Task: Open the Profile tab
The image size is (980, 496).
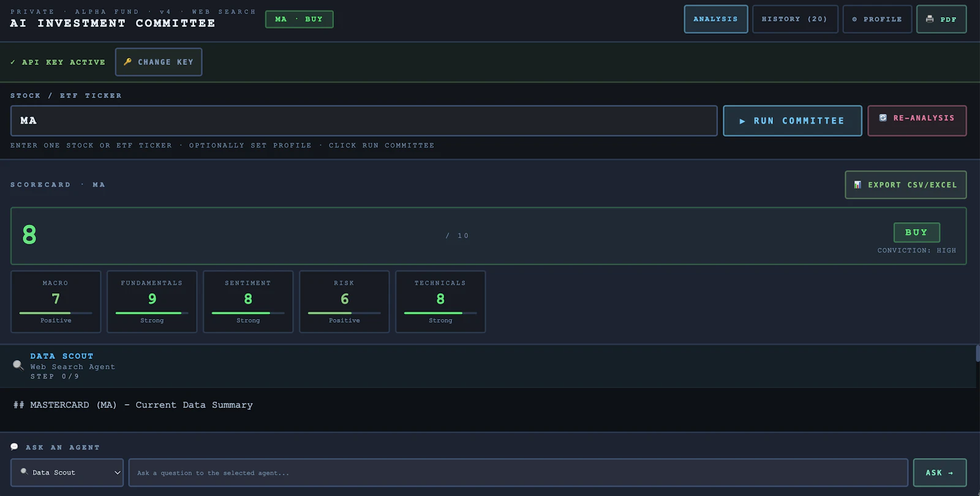Action: [x=877, y=19]
